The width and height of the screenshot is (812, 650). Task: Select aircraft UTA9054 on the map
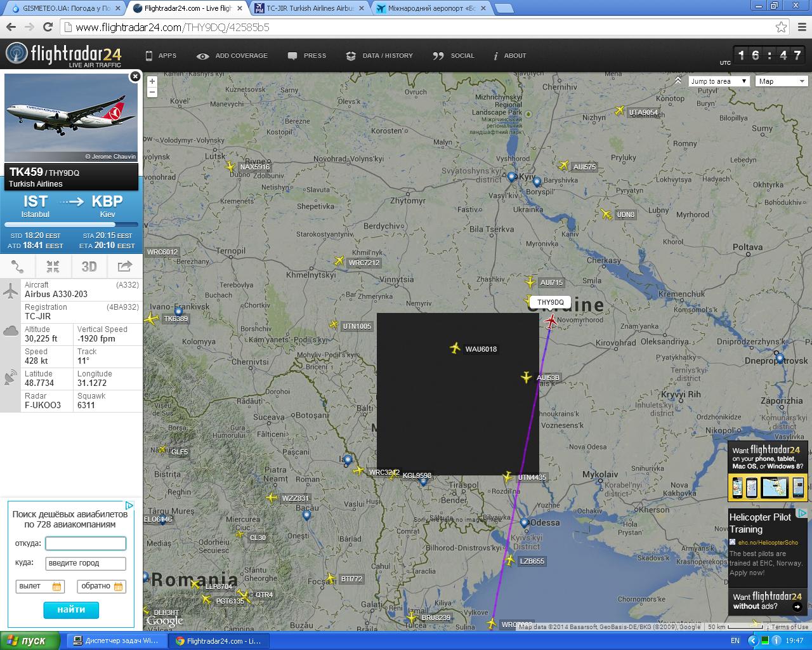[620, 111]
